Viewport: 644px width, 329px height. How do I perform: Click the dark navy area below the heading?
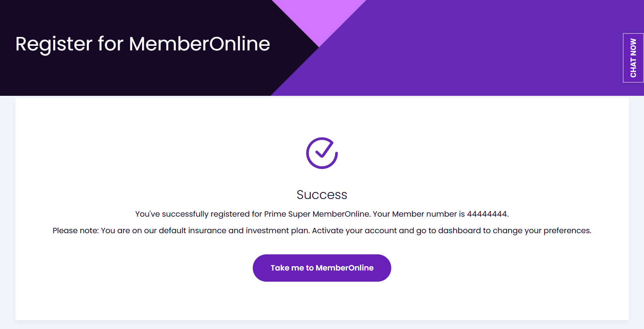point(115,77)
